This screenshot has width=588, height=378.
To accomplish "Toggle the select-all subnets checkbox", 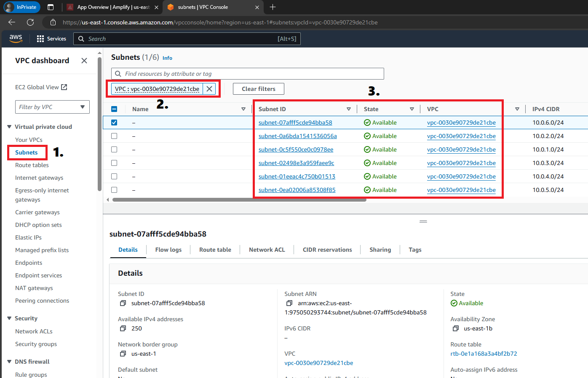I will (114, 109).
